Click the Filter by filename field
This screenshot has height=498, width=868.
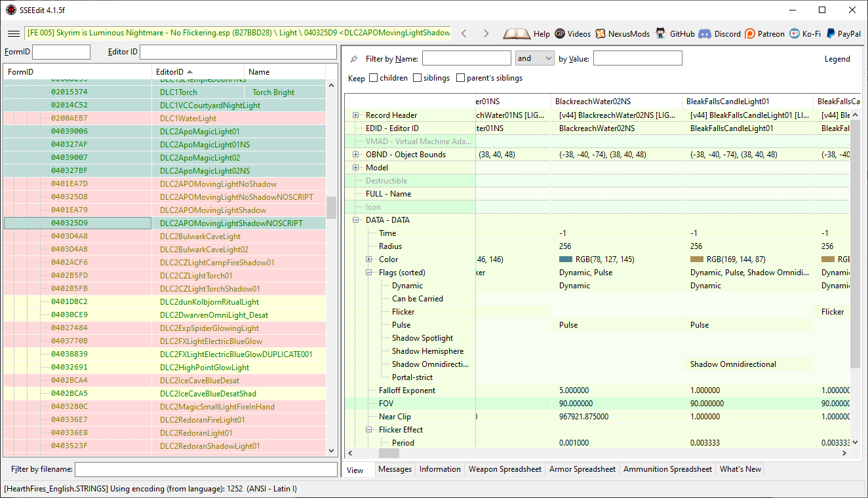tap(207, 469)
